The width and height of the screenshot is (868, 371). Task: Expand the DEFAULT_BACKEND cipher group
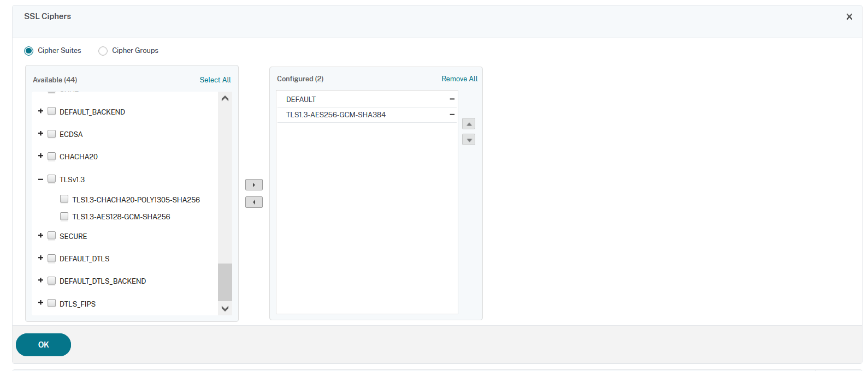[40, 111]
